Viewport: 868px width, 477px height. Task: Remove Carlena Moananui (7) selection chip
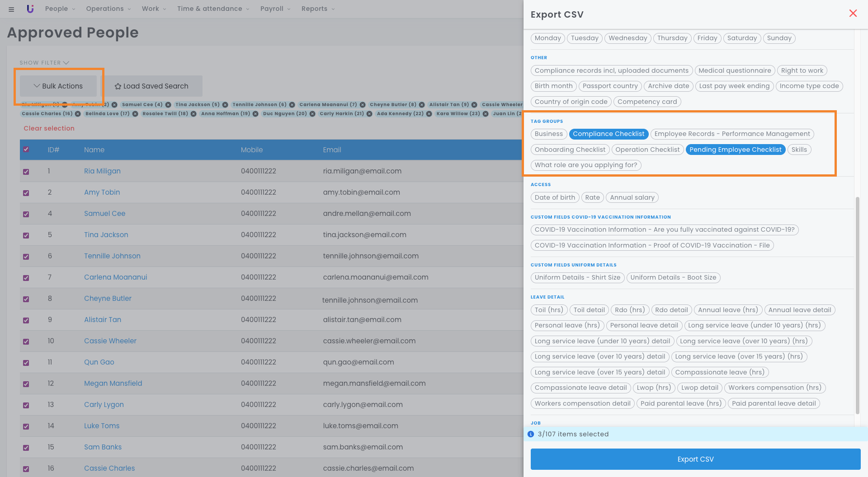[x=363, y=105]
